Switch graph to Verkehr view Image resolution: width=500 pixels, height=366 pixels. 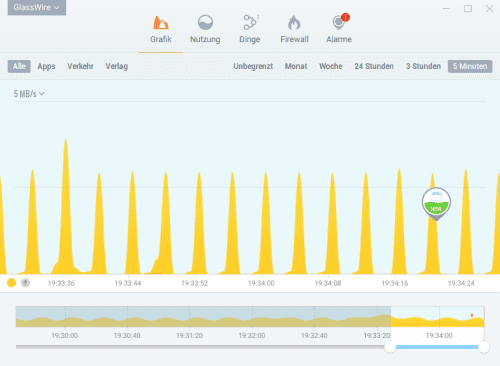[x=80, y=66]
